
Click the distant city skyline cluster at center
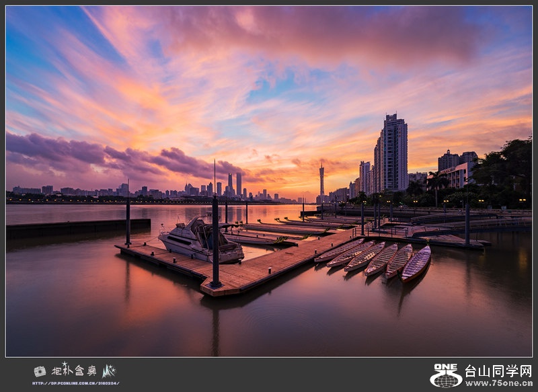pos(229,188)
